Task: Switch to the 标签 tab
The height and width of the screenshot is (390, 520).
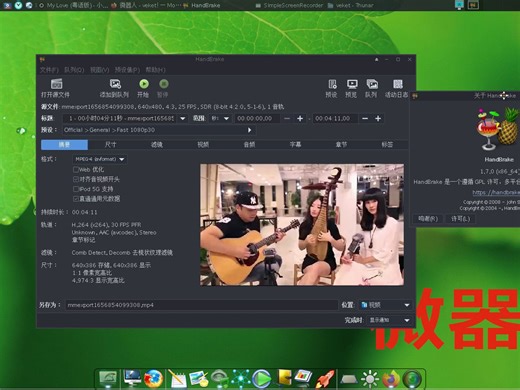Action: click(387, 145)
